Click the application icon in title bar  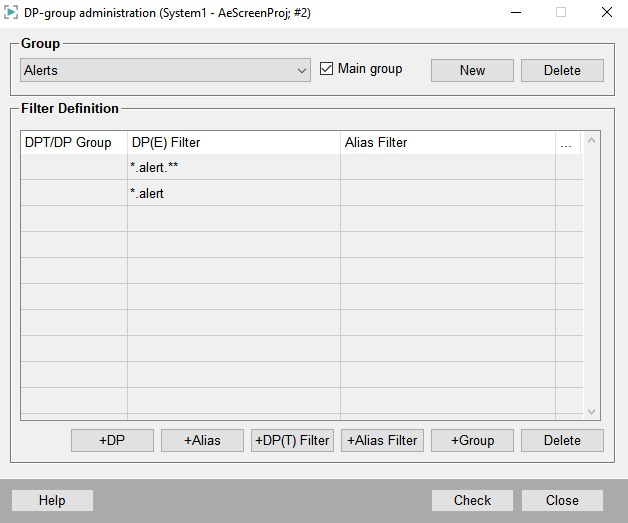coord(12,13)
